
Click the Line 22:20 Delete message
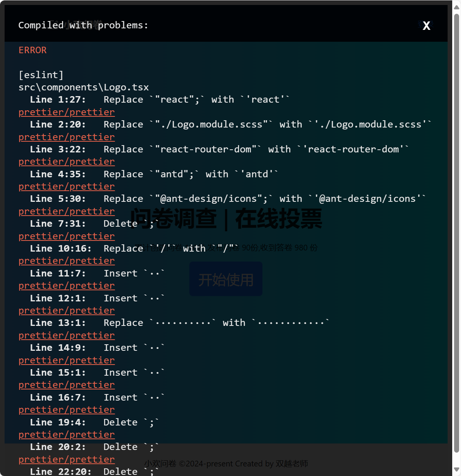coord(94,471)
